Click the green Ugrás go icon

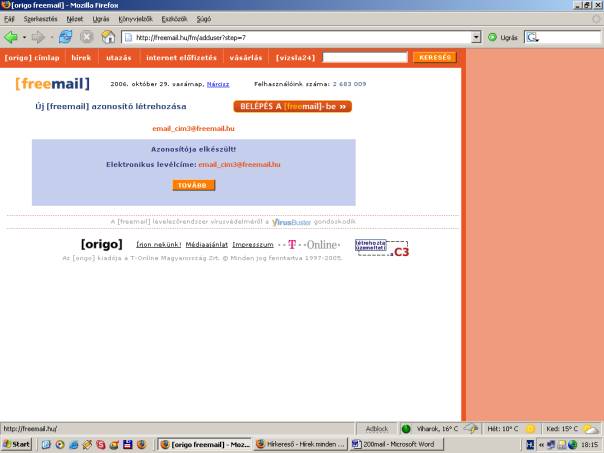coord(492,37)
